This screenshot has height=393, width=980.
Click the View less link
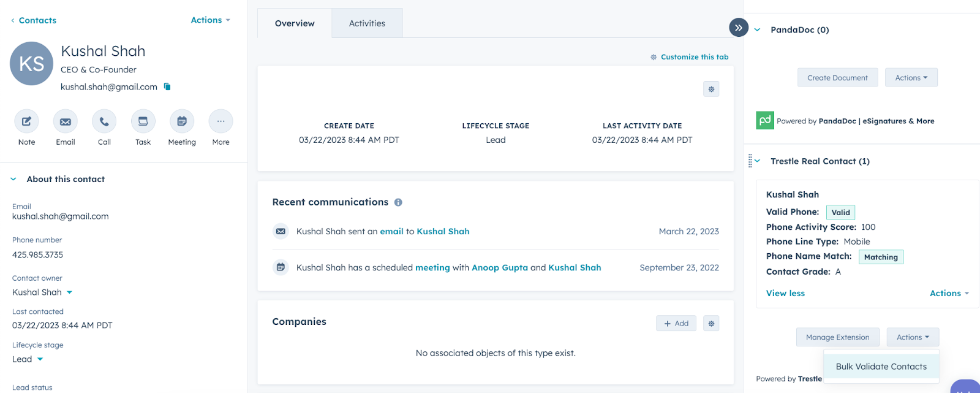tap(785, 294)
